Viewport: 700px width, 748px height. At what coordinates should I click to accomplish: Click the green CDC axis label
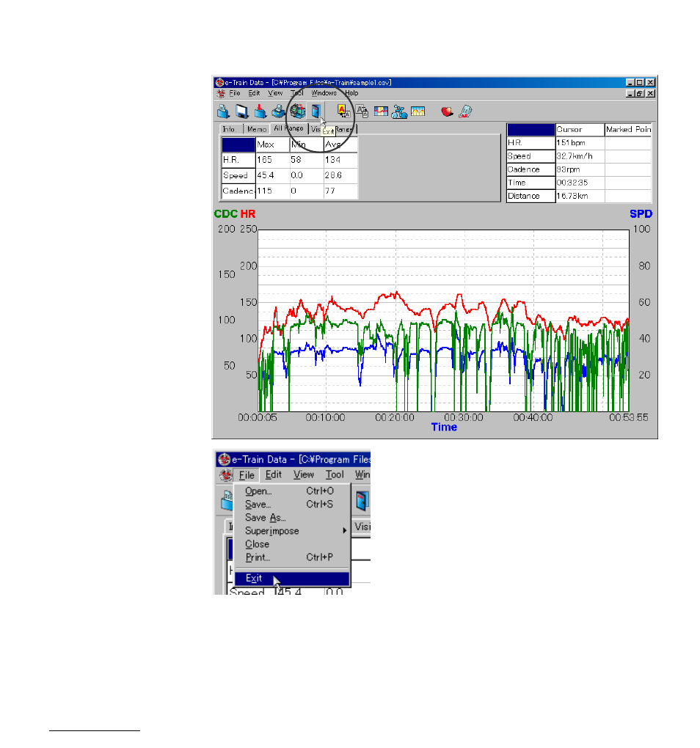click(226, 214)
